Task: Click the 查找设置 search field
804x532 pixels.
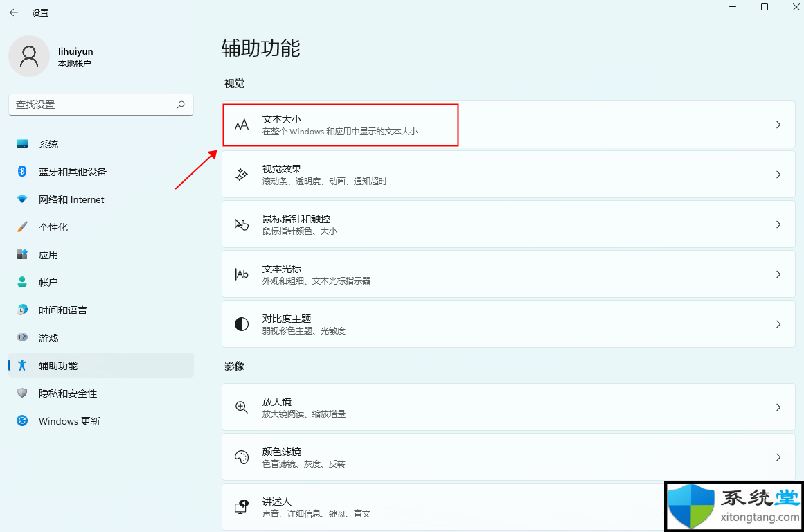Action: click(x=101, y=105)
